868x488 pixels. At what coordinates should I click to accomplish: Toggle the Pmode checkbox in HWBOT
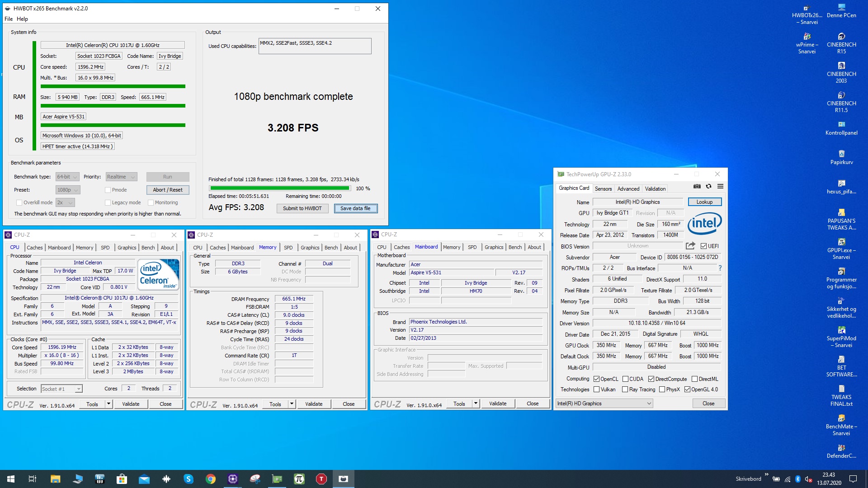pyautogui.click(x=108, y=190)
